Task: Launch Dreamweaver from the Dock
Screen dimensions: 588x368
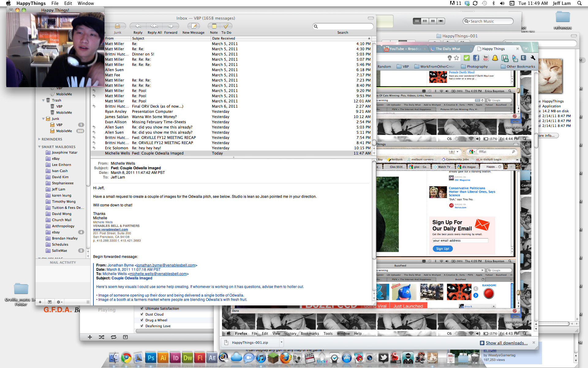Action: point(188,358)
